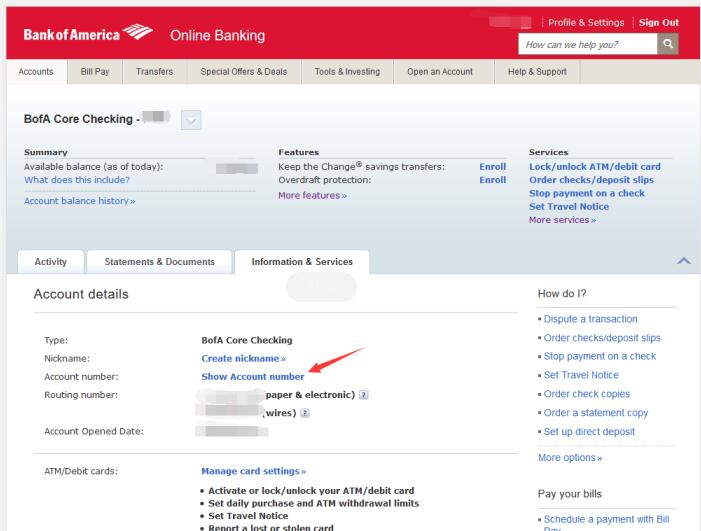Select the Activity tab
This screenshot has height=531, width=701.
(51, 262)
